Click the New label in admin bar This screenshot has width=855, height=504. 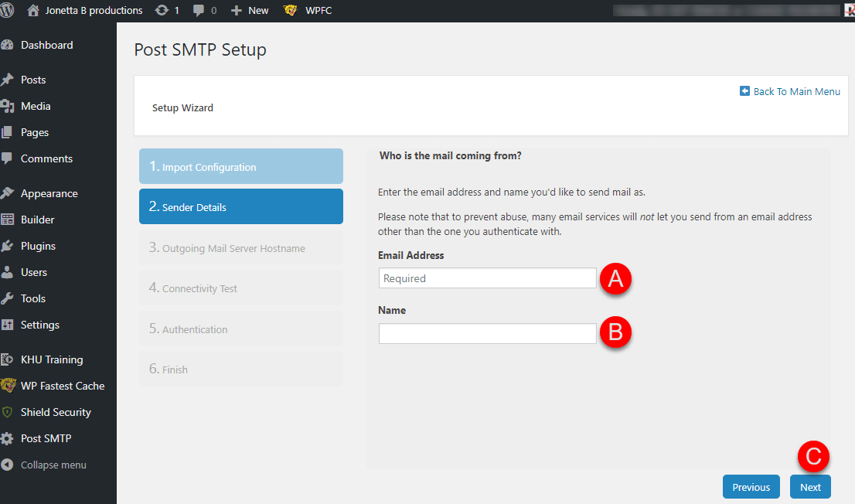pos(258,10)
